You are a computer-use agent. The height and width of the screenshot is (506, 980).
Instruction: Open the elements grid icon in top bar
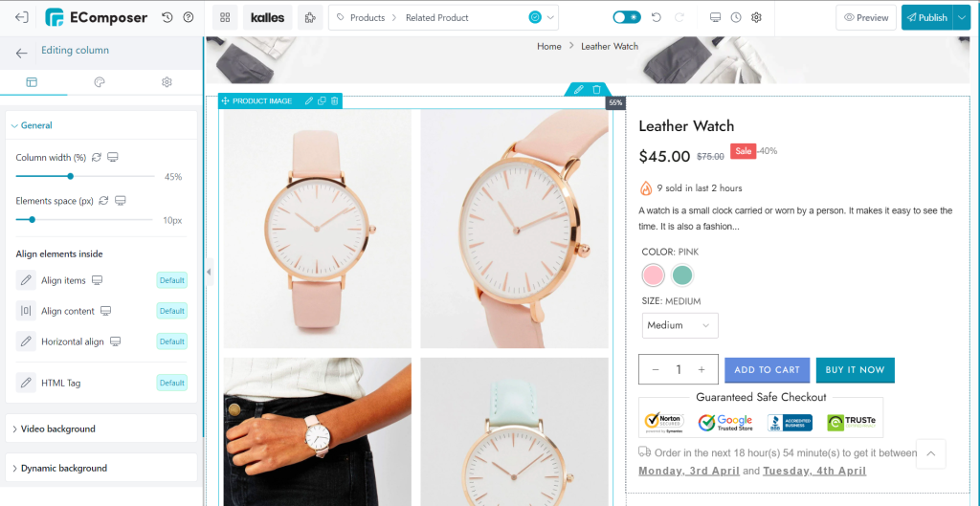pos(225,17)
